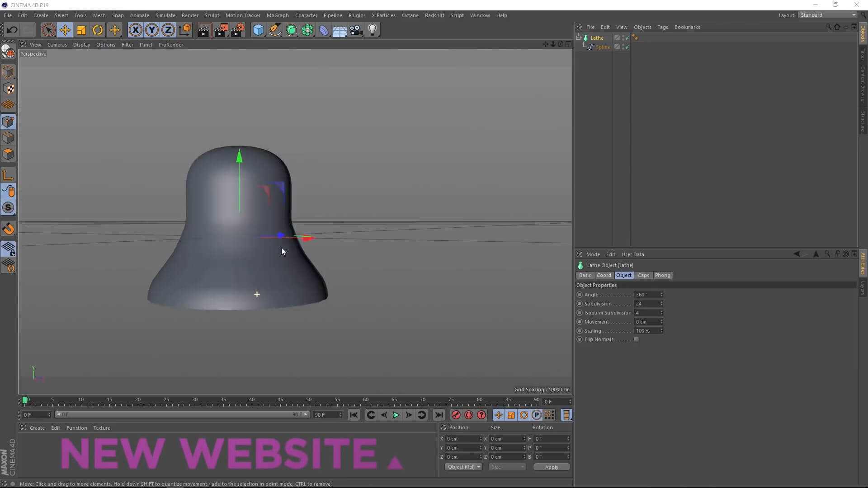Open the MoGraph menu
The width and height of the screenshot is (868, 488).
(278, 15)
